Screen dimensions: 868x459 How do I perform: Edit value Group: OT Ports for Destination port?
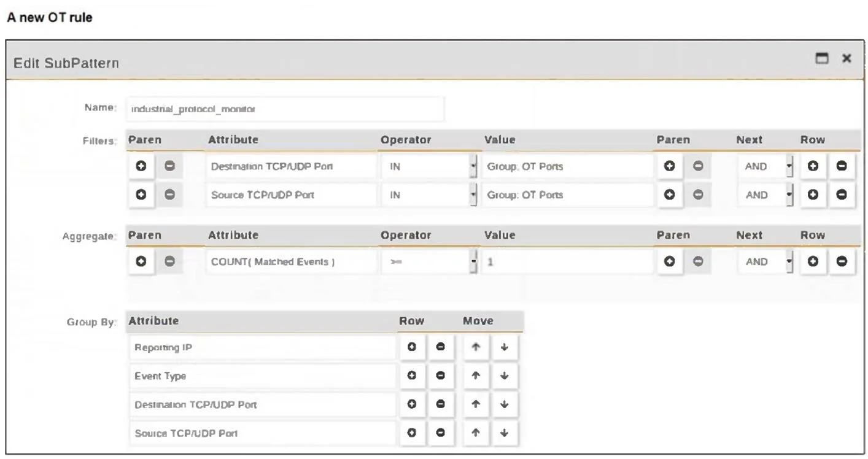click(568, 166)
